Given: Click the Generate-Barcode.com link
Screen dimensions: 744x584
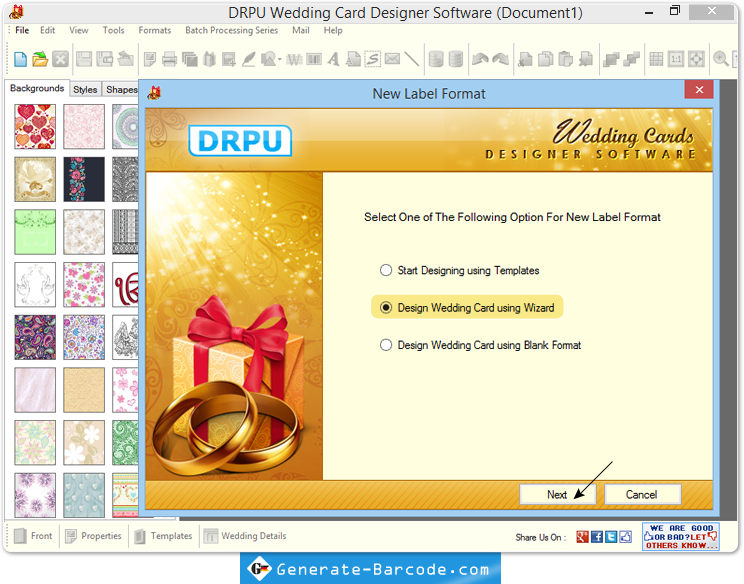Looking at the screenshot, I should [370, 569].
